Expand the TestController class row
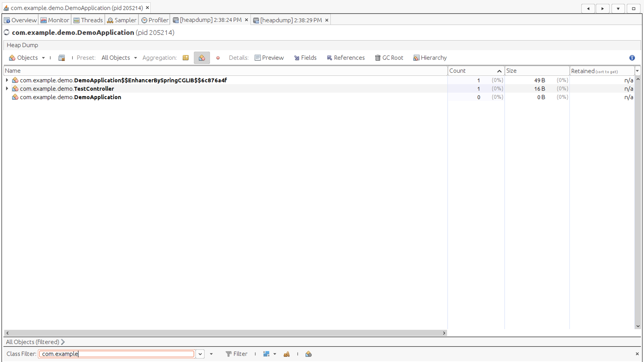The height and width of the screenshot is (362, 644). (7, 89)
